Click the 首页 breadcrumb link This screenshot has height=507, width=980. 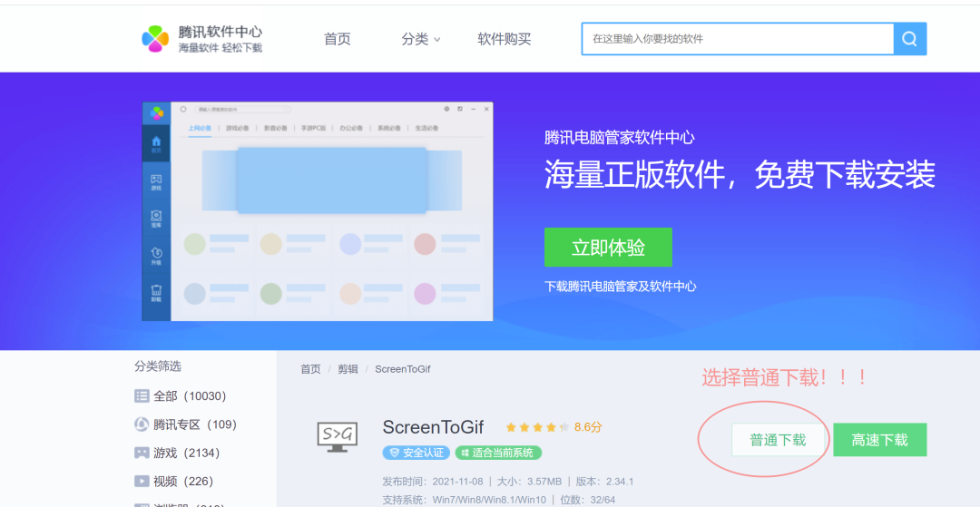pyautogui.click(x=310, y=369)
